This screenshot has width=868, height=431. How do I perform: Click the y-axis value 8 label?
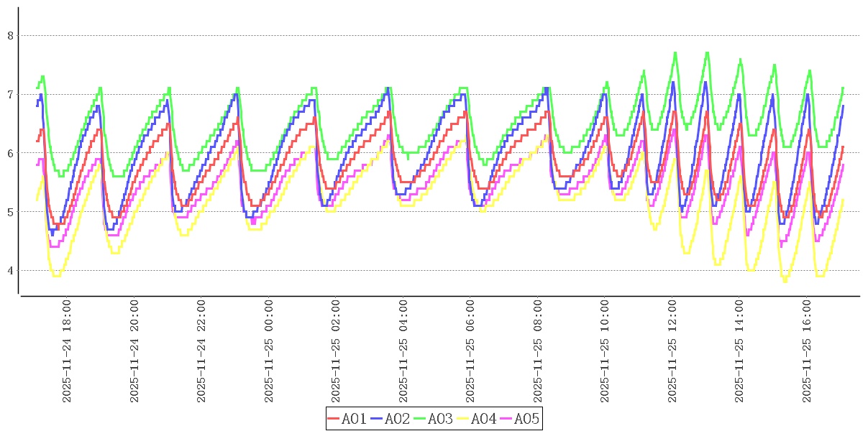[10, 35]
